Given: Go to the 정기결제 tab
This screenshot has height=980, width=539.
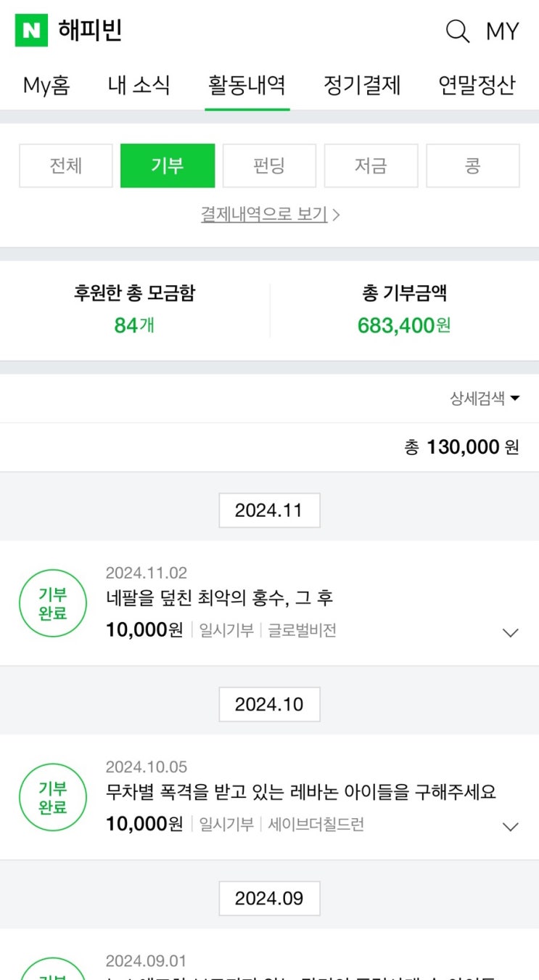Looking at the screenshot, I should (362, 86).
